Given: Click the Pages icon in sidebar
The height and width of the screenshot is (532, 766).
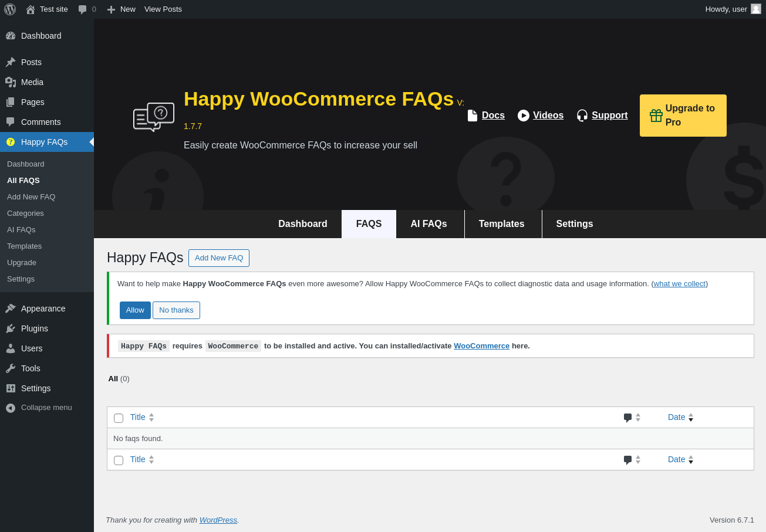Looking at the screenshot, I should pyautogui.click(x=11, y=102).
